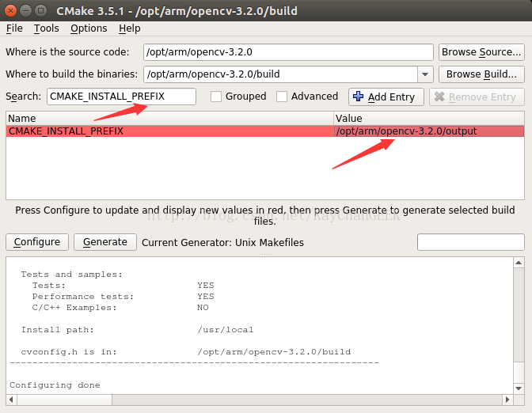Click 'cvconfig.h is in:' line in log
Image resolution: width=532 pixels, height=413 pixels.
69,351
